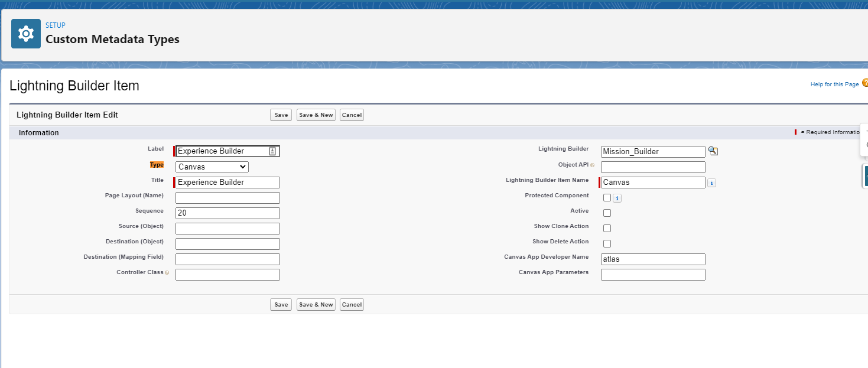Click help icon beside Controller Class label
This screenshot has height=368, width=868.
pos(167,273)
